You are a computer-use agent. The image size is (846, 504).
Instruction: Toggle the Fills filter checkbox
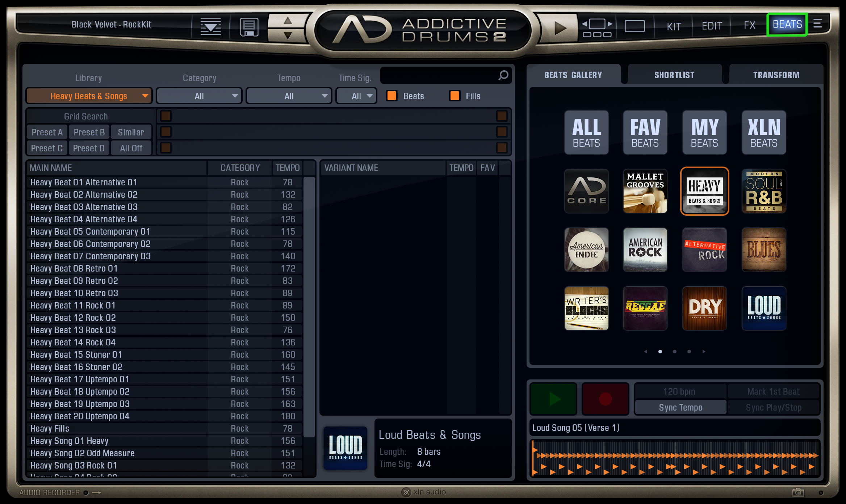[x=455, y=96]
